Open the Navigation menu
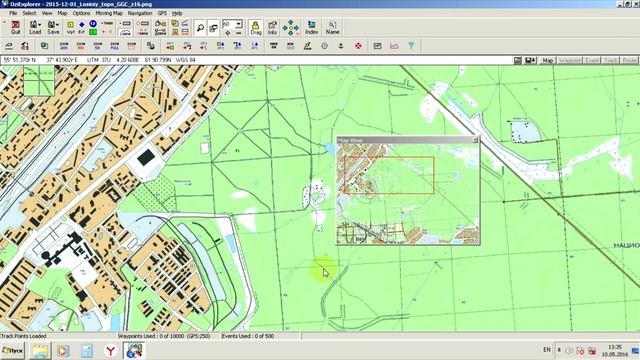 pos(140,13)
